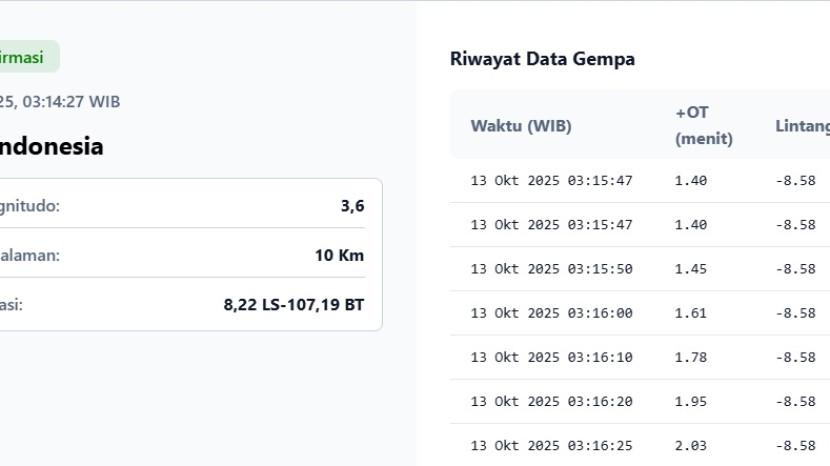830x466 pixels.
Task: Click the OT value 1.45
Action: point(691,269)
